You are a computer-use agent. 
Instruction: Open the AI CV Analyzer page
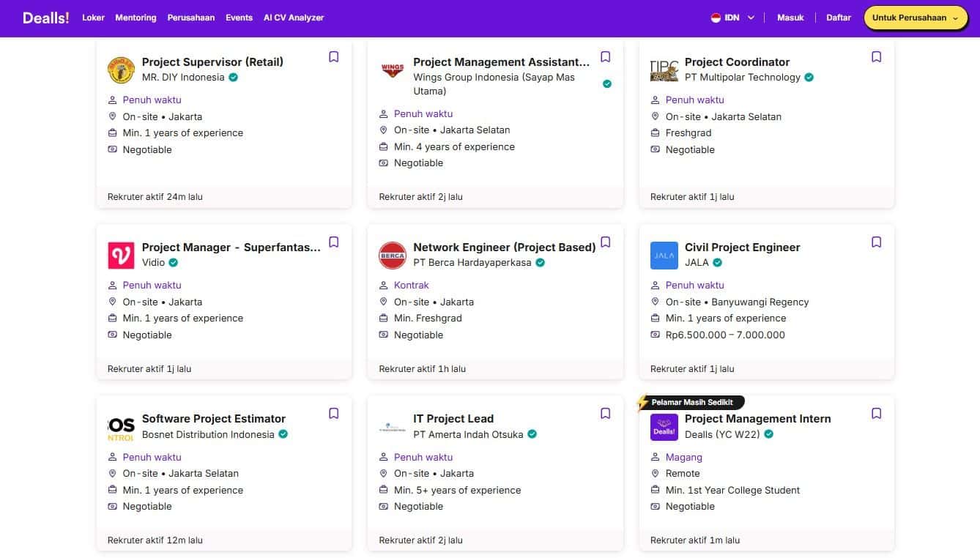(x=294, y=18)
